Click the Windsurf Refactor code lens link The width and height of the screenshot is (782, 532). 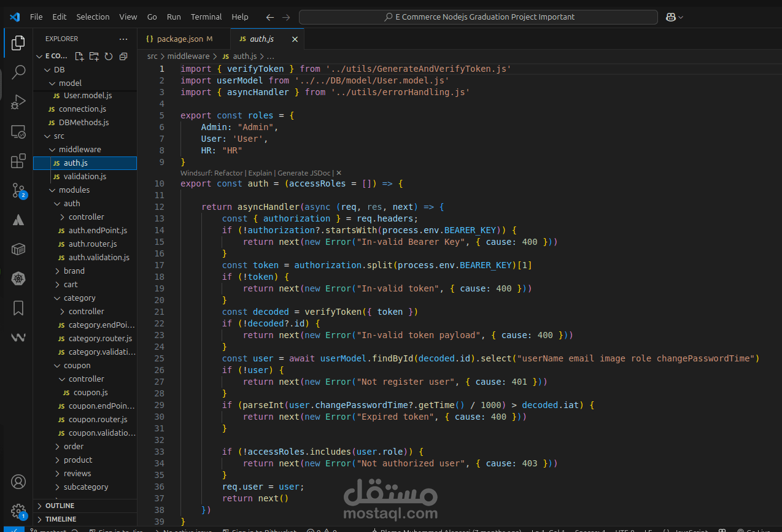(x=212, y=173)
